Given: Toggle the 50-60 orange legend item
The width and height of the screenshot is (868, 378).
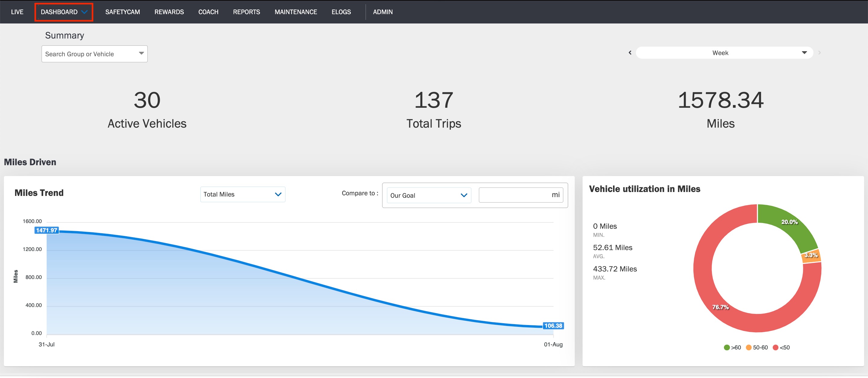Looking at the screenshot, I should [757, 347].
